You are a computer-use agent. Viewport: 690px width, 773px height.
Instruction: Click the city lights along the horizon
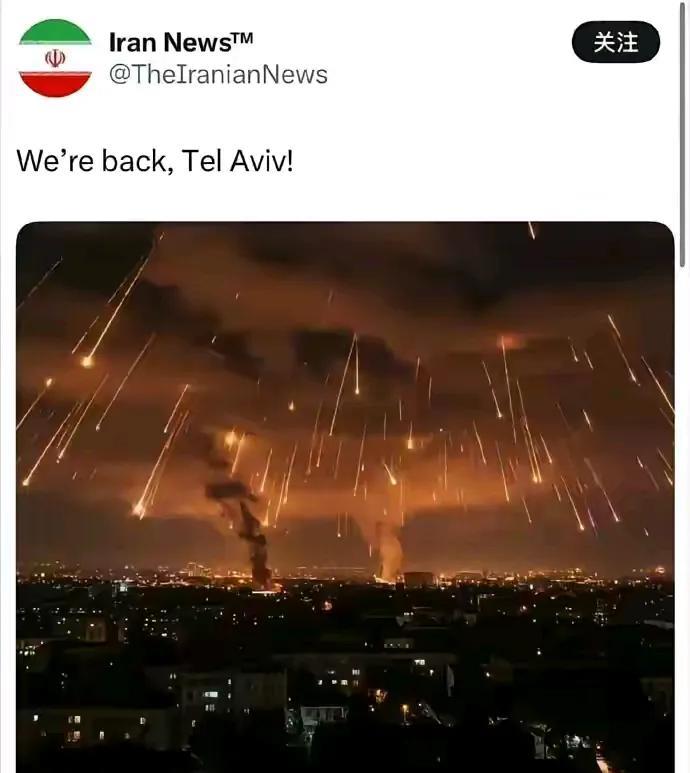(345, 574)
